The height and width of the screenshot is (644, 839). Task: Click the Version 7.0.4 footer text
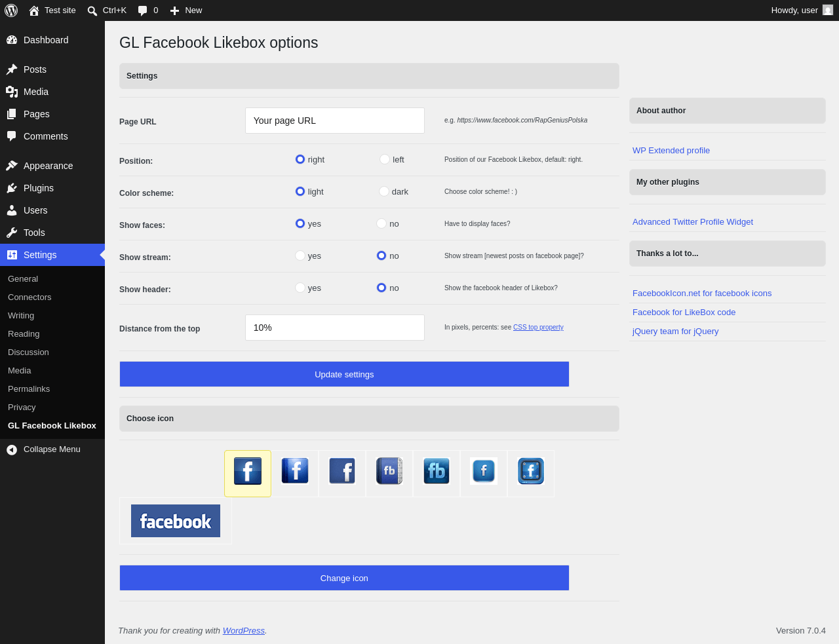coord(801,631)
